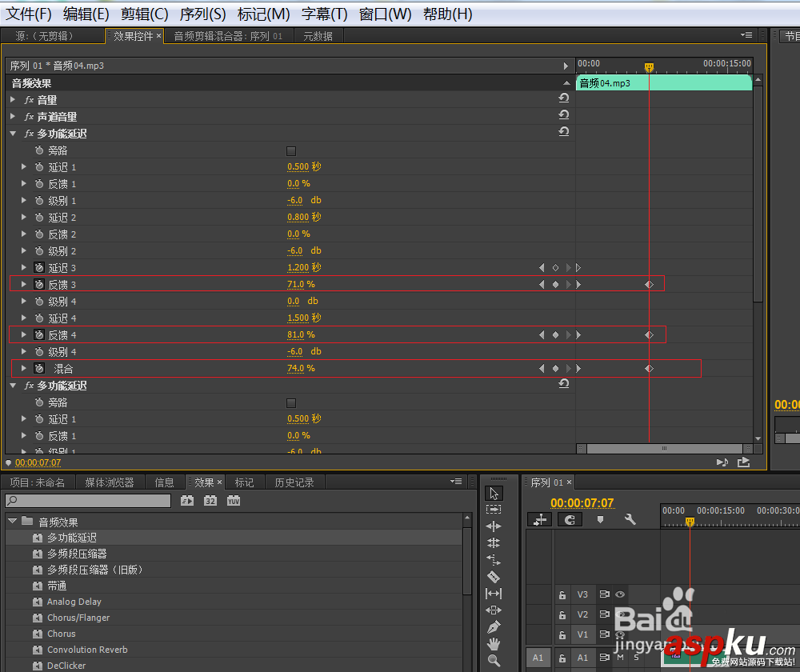Toggle V3 track eye visibility
The image size is (800, 672).
coord(620,594)
